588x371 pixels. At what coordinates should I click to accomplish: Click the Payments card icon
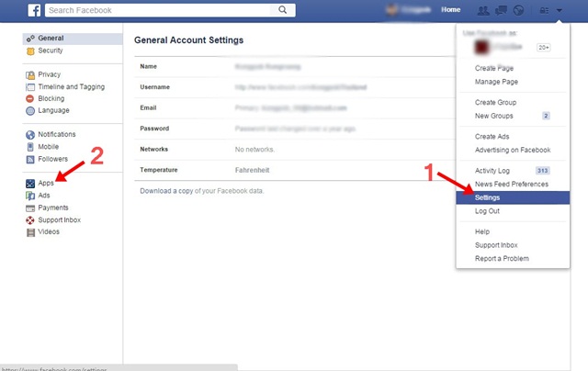coord(30,208)
